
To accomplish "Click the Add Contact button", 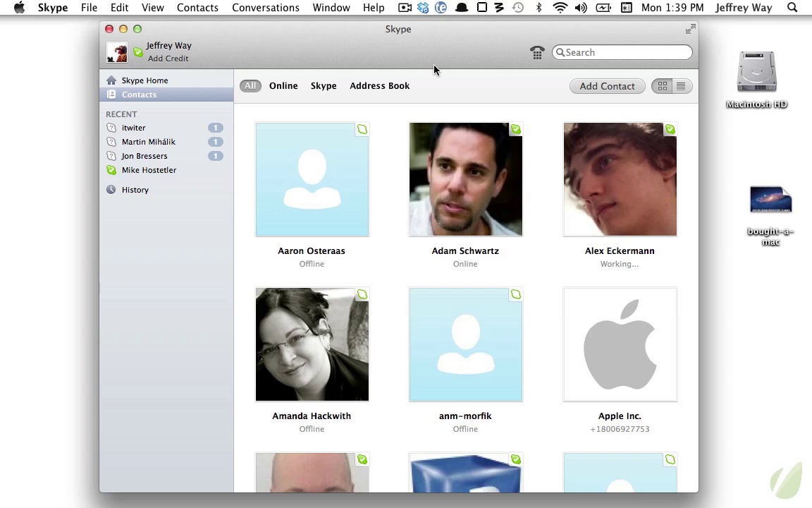I will click(607, 86).
